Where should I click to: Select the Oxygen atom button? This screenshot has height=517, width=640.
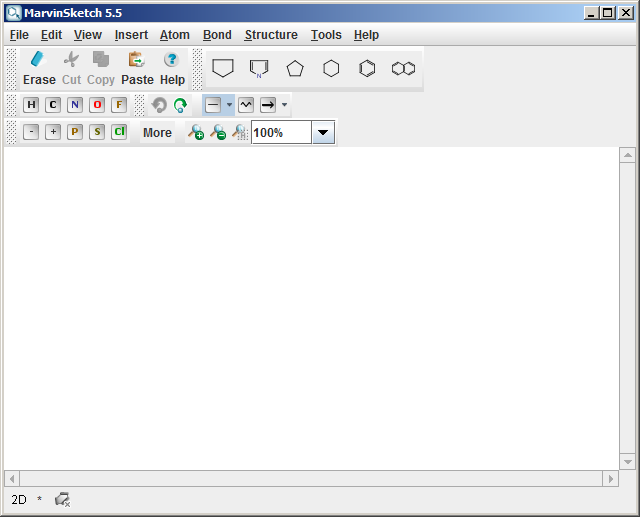click(97, 105)
